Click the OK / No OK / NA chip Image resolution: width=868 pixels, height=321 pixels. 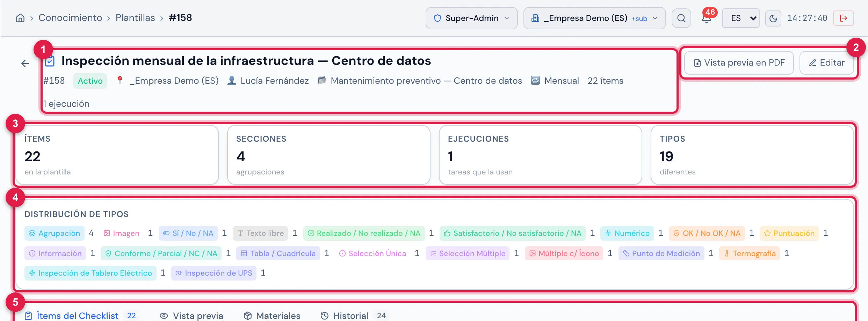pos(707,233)
